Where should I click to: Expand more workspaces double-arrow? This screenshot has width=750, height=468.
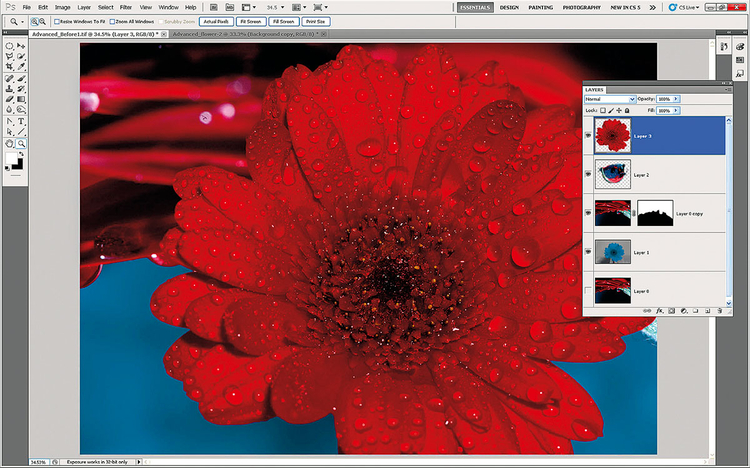652,8
